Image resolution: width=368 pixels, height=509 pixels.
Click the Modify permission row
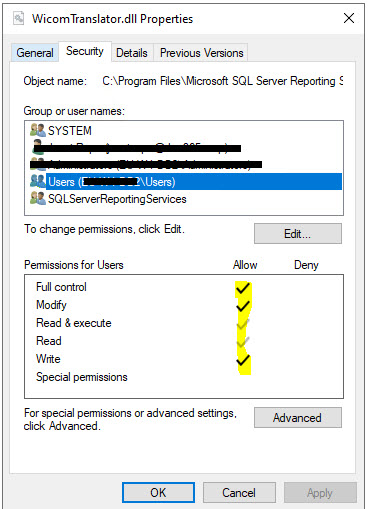184,305
